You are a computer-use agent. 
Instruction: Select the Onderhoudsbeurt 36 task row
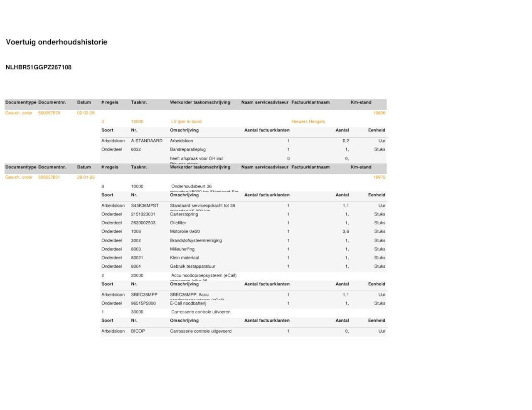244,186
